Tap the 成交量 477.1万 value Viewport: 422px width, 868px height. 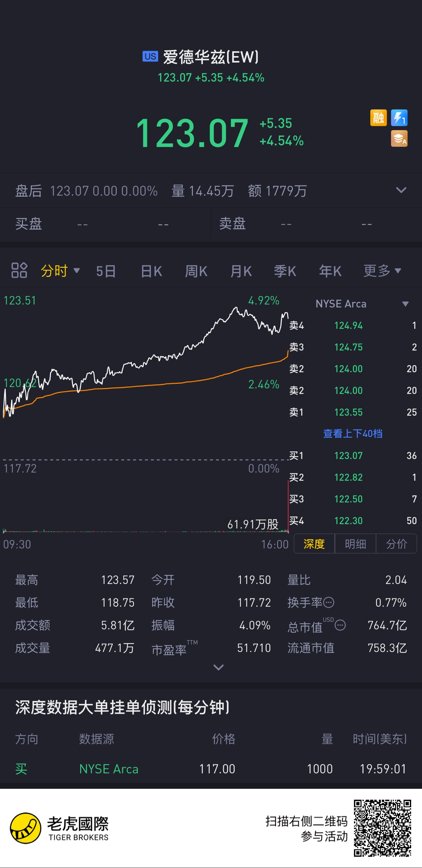pyautogui.click(x=115, y=648)
